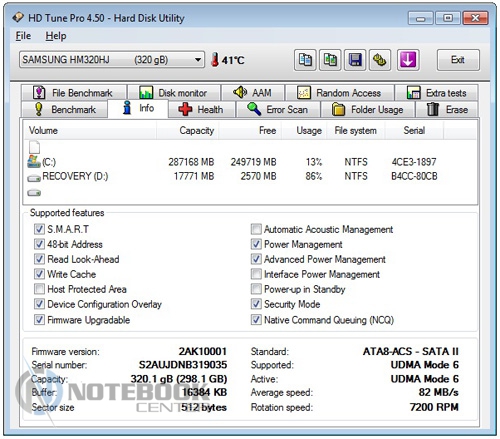Click the Exit button
The height and width of the screenshot is (439, 500).
click(x=458, y=60)
